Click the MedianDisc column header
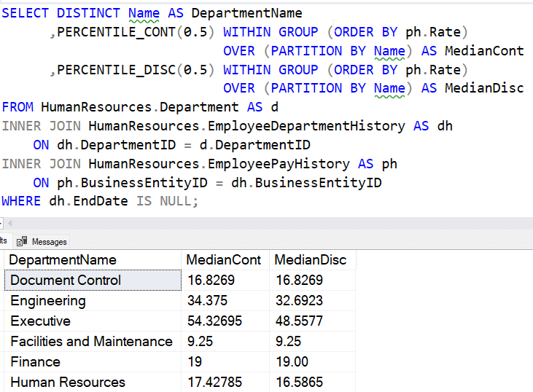The width and height of the screenshot is (533, 392). (x=311, y=260)
